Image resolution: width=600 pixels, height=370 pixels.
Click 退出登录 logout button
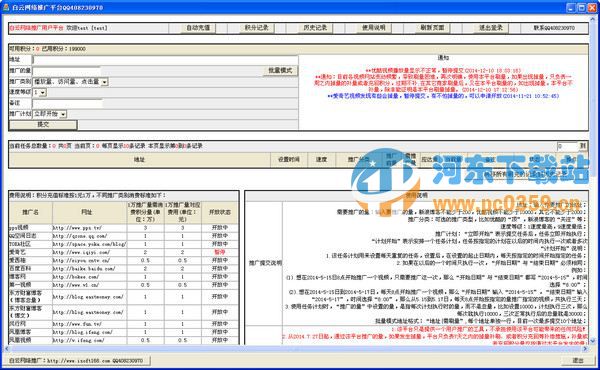[x=491, y=28]
